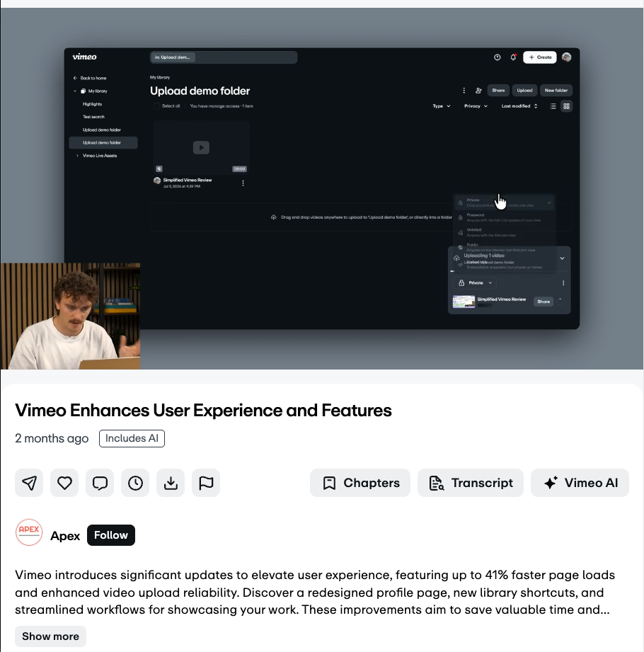
Task: Click the Simplified Vimeo Review video thumbnail
Action: (201, 147)
